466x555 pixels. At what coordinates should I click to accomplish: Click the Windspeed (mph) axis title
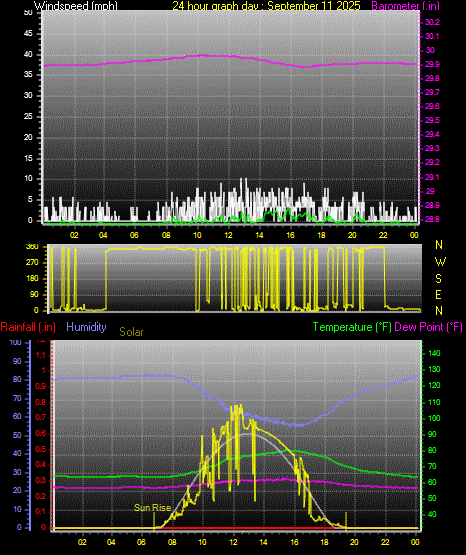click(x=76, y=5)
